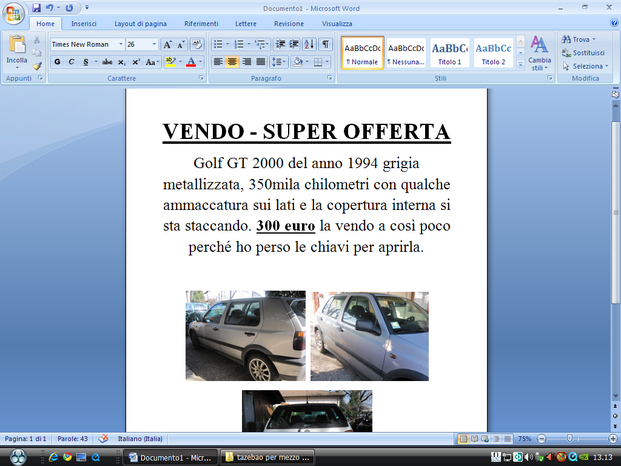The height and width of the screenshot is (466, 621).
Task: Switch to Print Layout view
Action: coord(463,439)
